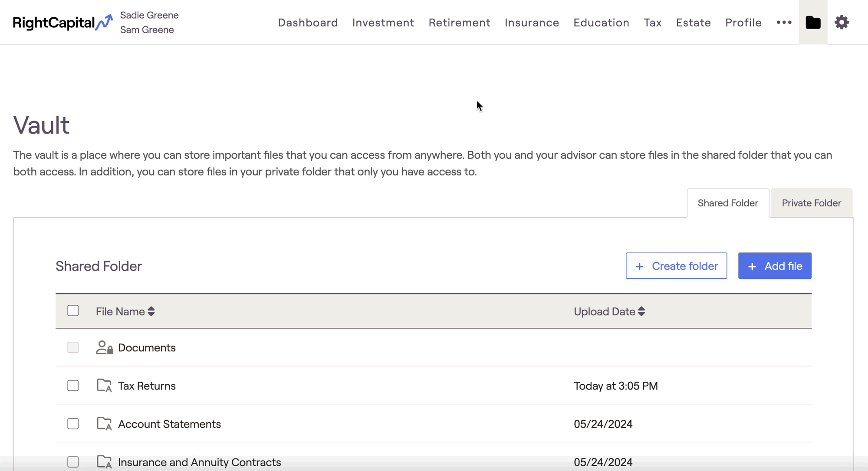The height and width of the screenshot is (471, 868).
Task: Open the Dashboard menu item
Action: (x=308, y=23)
